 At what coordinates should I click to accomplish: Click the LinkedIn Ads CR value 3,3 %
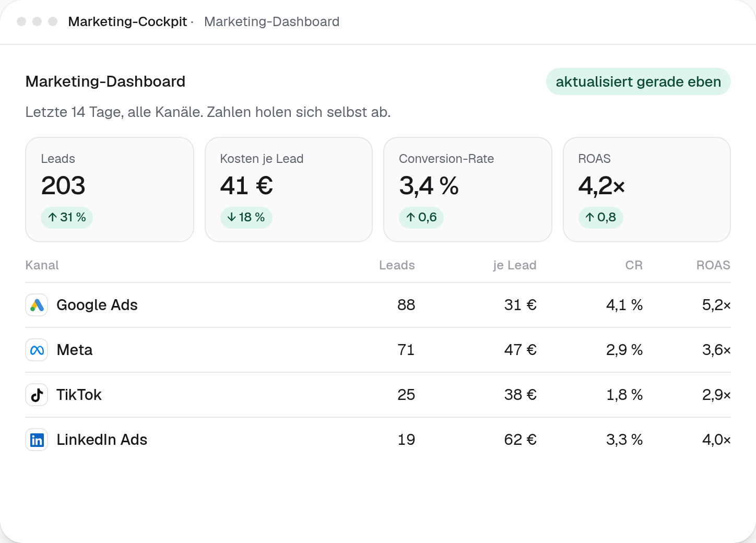coord(624,440)
